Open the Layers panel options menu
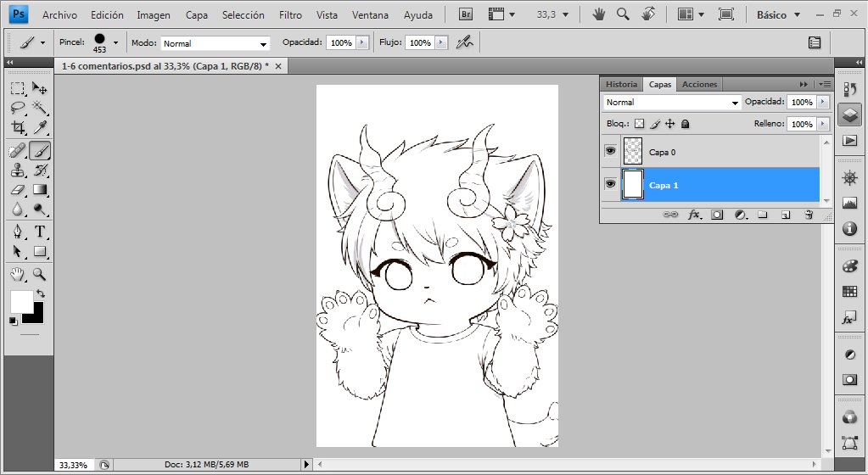Viewport: 868px width, 475px height. pos(824,84)
